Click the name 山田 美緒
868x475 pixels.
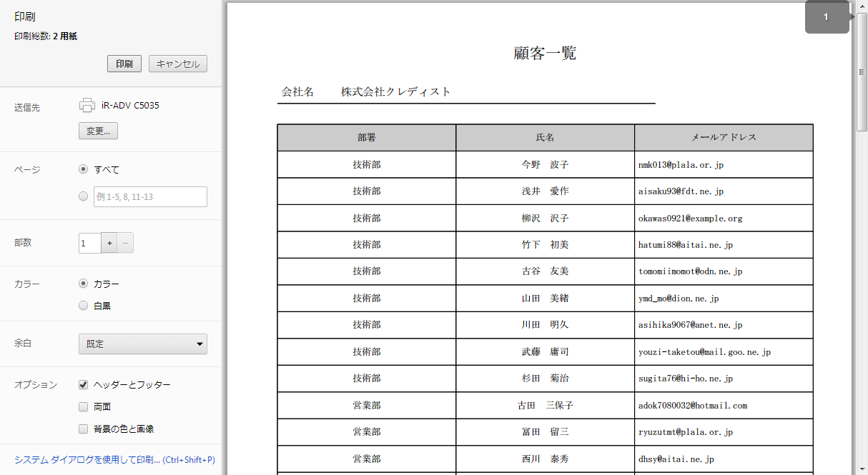coord(546,298)
